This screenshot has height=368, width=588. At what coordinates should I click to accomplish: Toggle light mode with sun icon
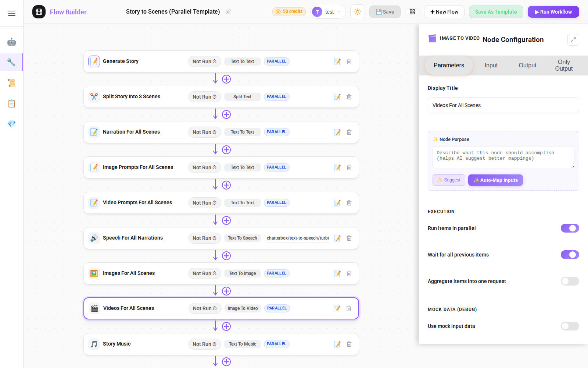pos(357,12)
